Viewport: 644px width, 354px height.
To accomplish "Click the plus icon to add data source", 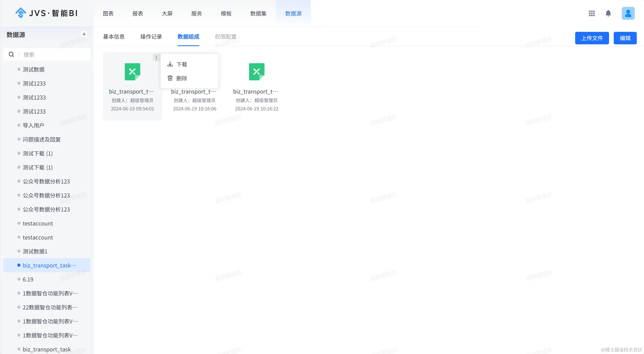I will [x=84, y=34].
